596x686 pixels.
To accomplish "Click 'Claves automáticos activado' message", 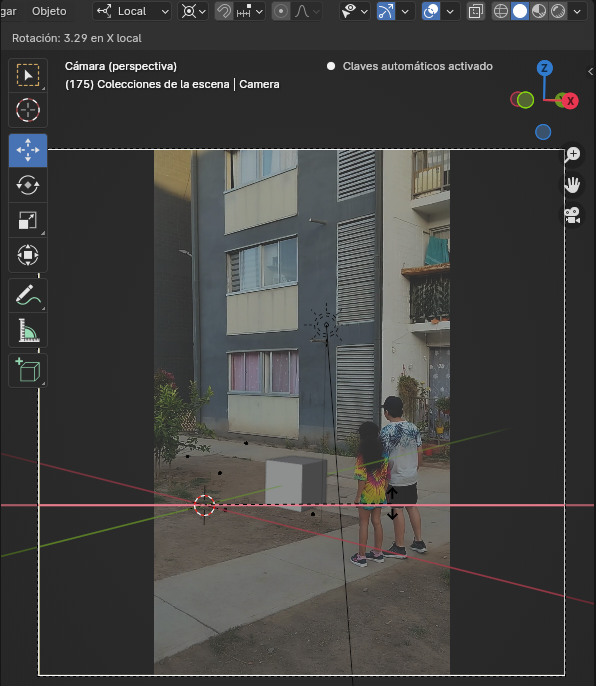I will (x=417, y=66).
